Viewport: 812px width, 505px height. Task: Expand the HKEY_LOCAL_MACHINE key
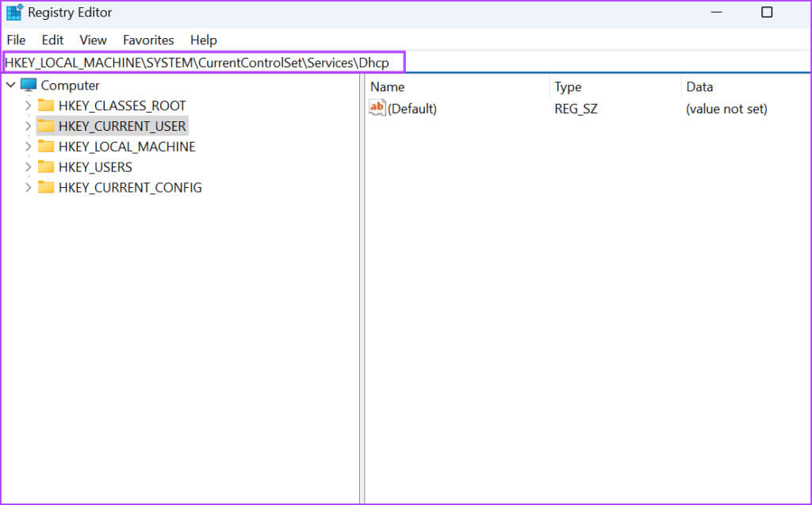[28, 147]
